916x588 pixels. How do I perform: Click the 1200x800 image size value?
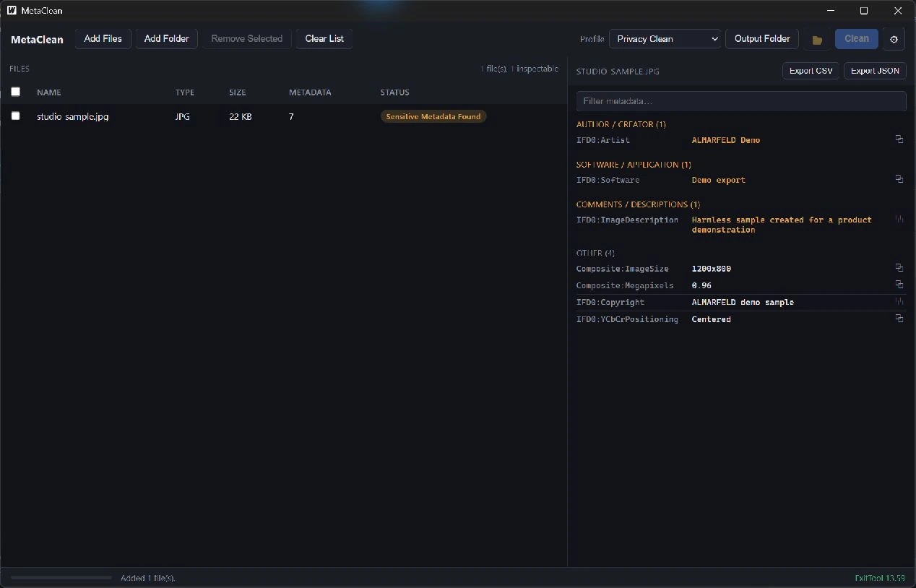coord(712,269)
